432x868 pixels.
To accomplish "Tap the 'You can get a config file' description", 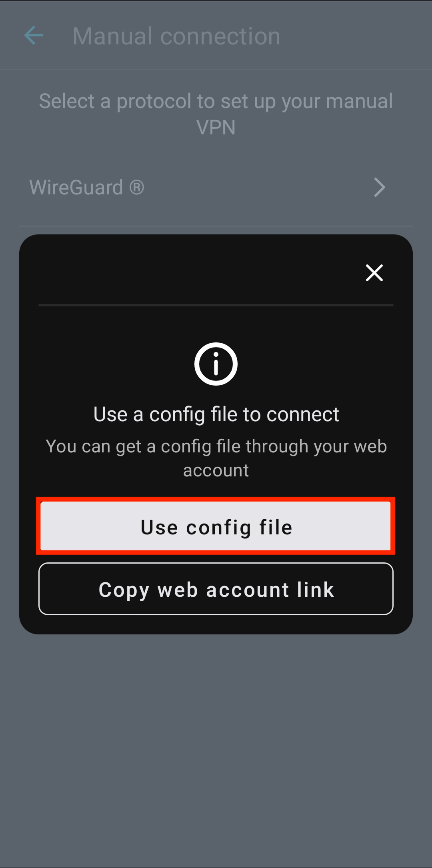I will point(216,458).
